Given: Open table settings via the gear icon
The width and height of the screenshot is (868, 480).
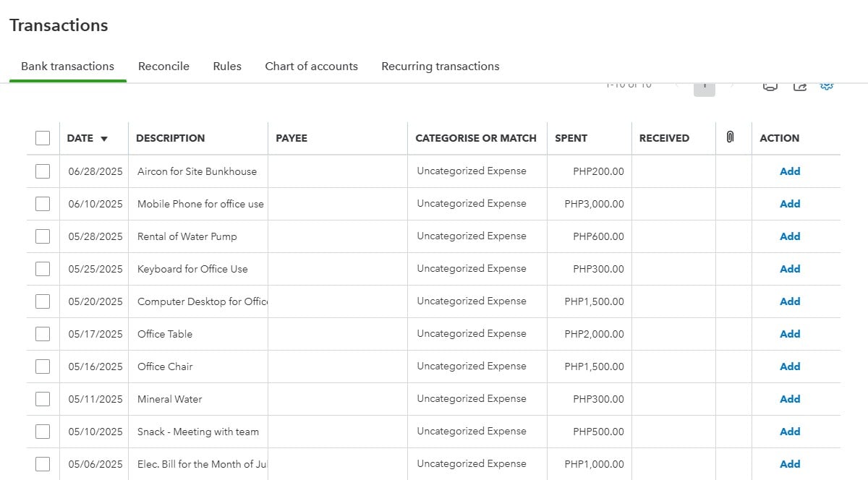Looking at the screenshot, I should tap(827, 86).
